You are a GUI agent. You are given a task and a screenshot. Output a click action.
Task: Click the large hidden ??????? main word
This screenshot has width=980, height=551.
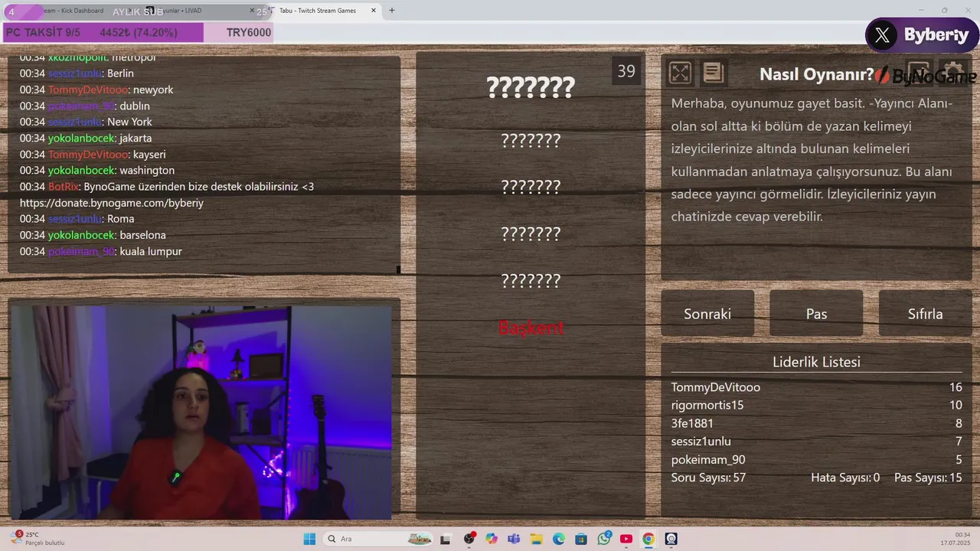[x=531, y=88]
